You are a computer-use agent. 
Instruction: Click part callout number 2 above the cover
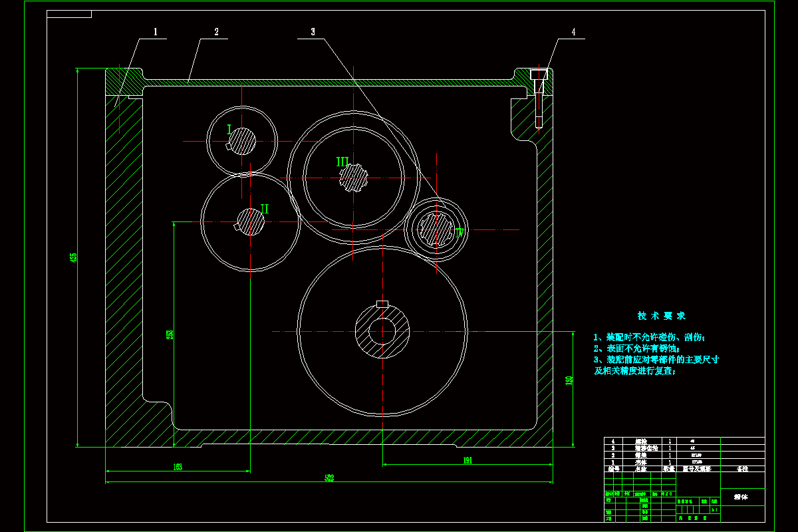[x=216, y=31]
